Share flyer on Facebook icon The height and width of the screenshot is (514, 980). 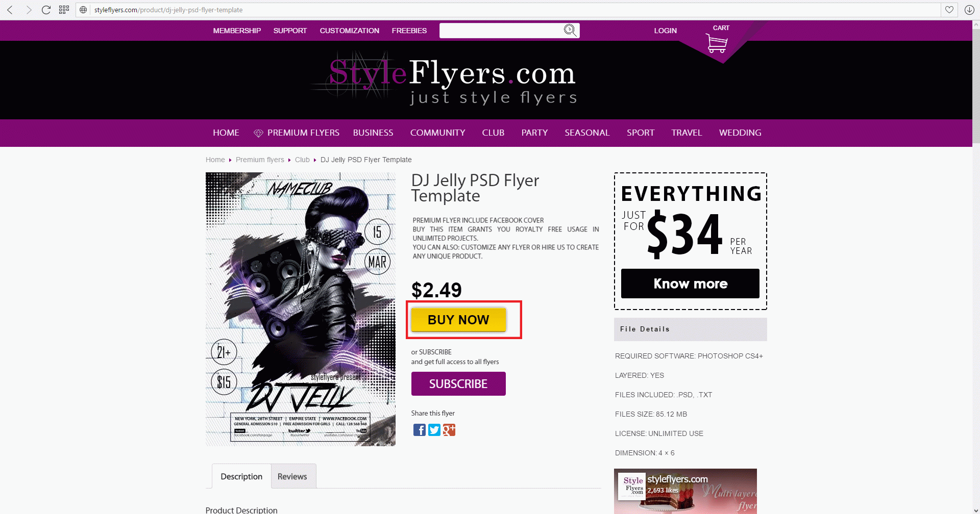click(419, 430)
